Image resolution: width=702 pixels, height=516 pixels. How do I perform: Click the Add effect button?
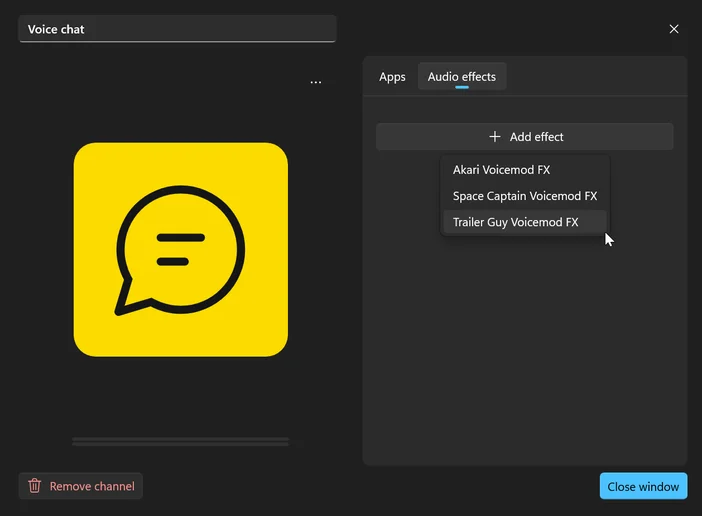coord(524,136)
